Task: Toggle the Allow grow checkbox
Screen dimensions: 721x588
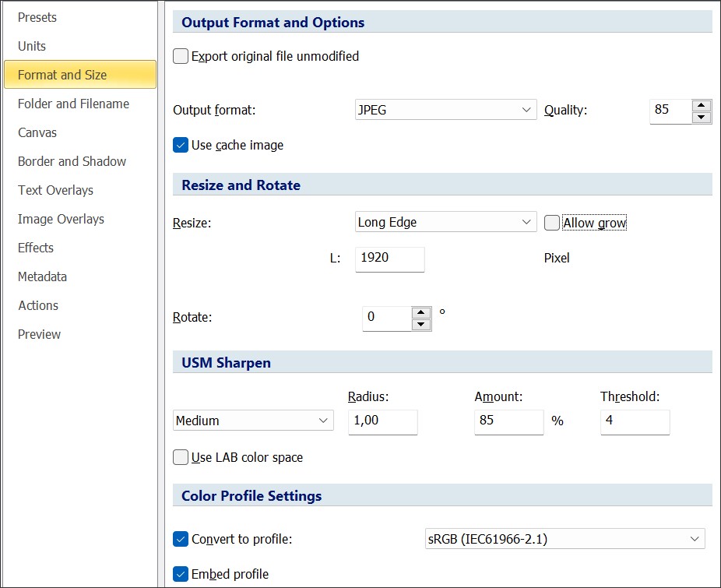Action: point(552,223)
